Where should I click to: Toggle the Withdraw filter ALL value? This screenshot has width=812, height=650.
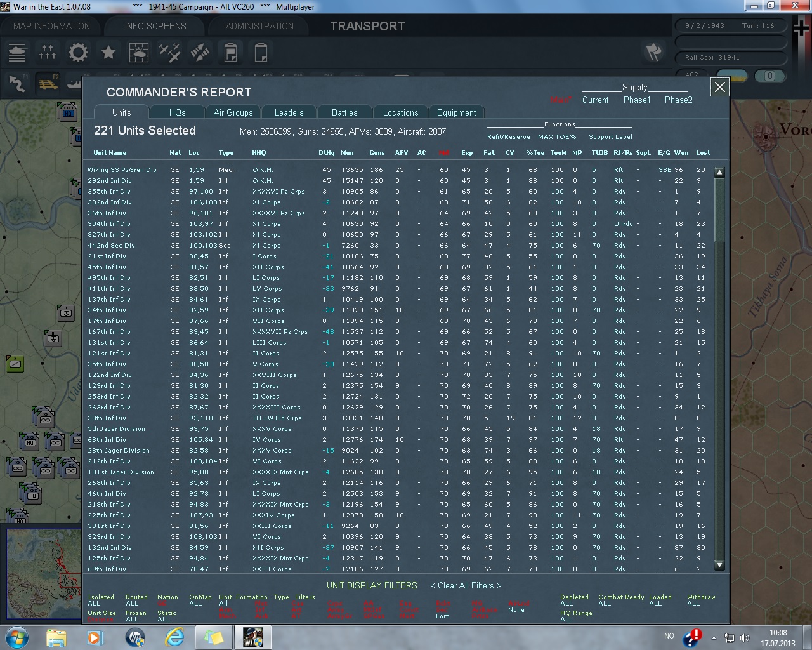(x=693, y=604)
